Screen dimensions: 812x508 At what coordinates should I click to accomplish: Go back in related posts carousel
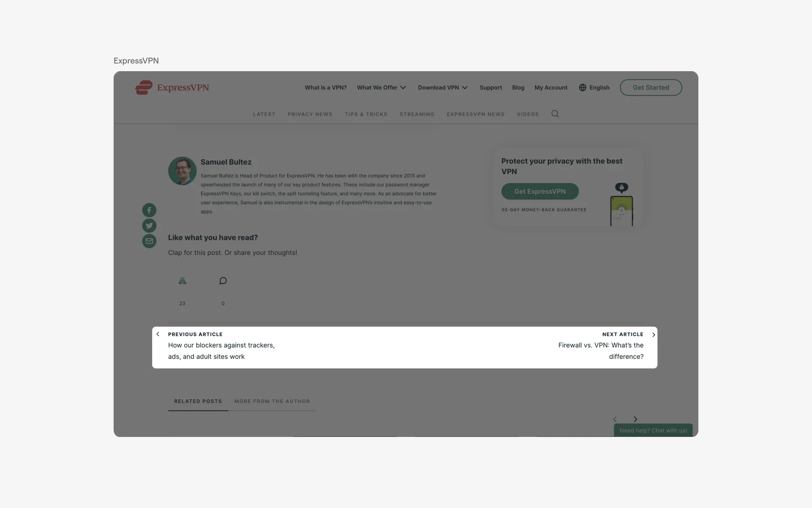[x=615, y=419]
